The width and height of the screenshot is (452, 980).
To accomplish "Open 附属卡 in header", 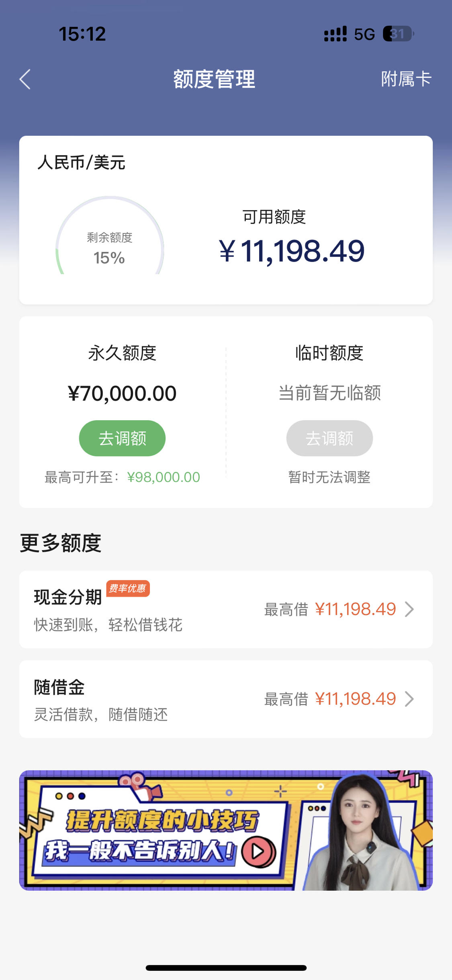I will (x=406, y=79).
